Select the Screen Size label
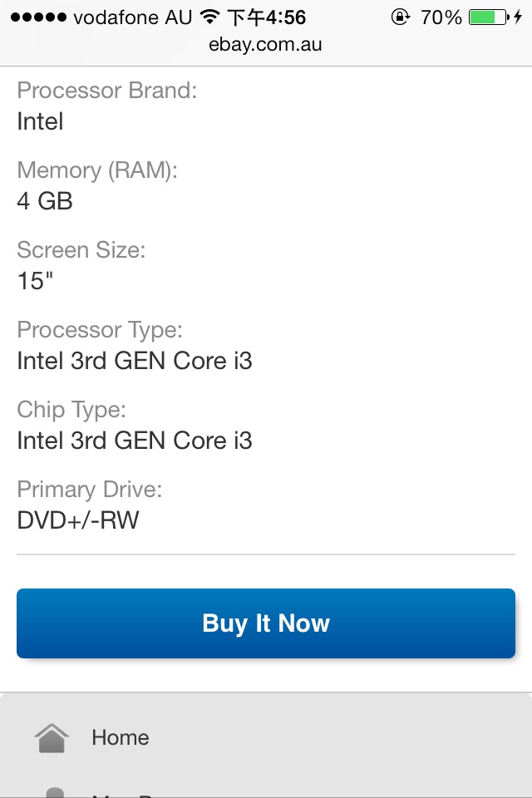The height and width of the screenshot is (798, 532). [x=81, y=250]
